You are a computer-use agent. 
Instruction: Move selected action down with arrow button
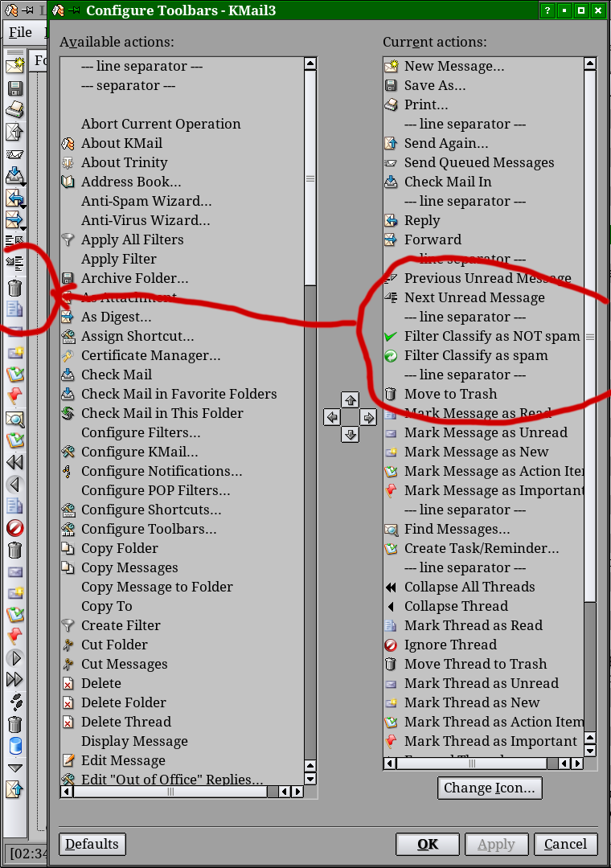[350, 435]
